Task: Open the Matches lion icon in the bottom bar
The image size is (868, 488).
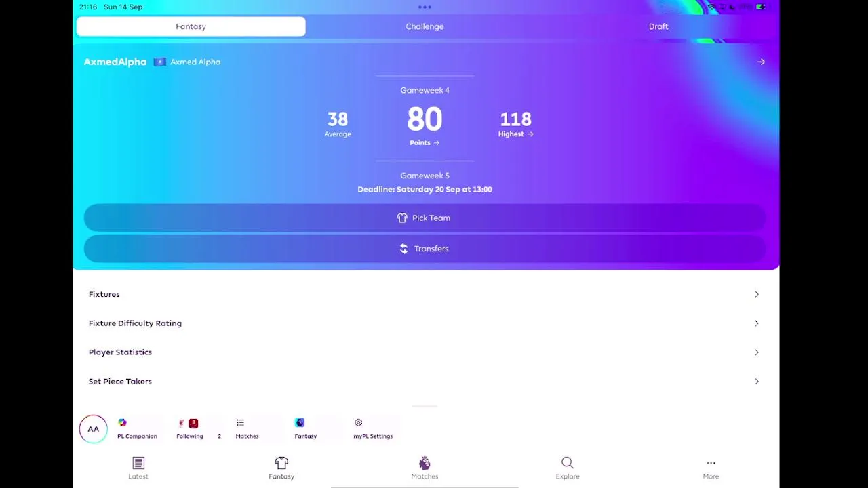Action: click(425, 464)
